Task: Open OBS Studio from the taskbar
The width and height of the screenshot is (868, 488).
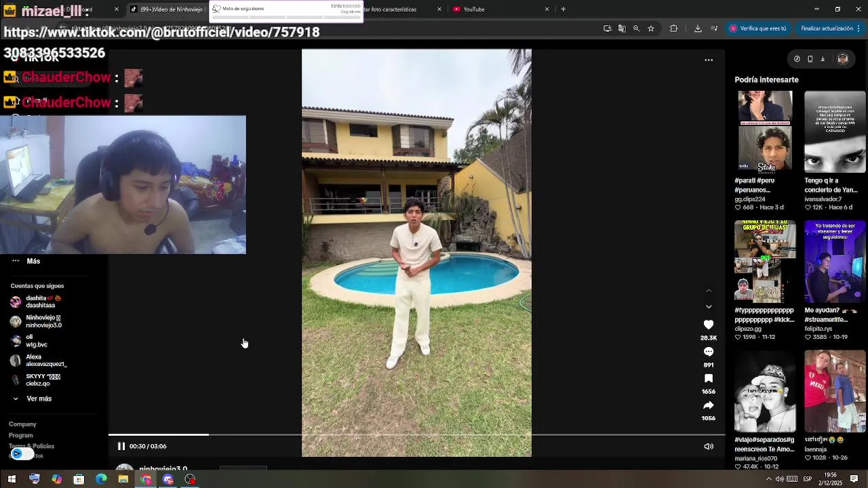Action: 191,479
